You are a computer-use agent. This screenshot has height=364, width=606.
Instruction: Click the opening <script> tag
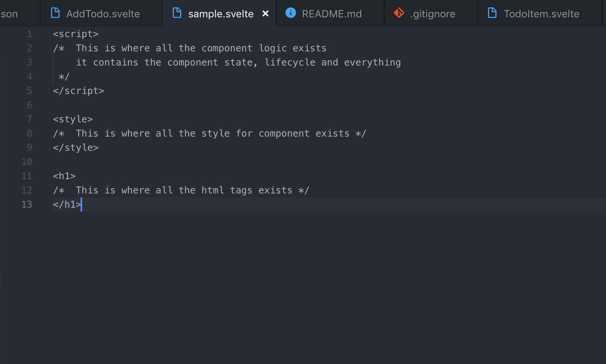[x=75, y=34]
